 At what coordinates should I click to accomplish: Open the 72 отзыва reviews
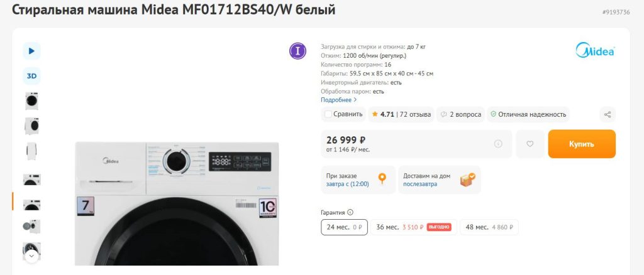(x=415, y=114)
